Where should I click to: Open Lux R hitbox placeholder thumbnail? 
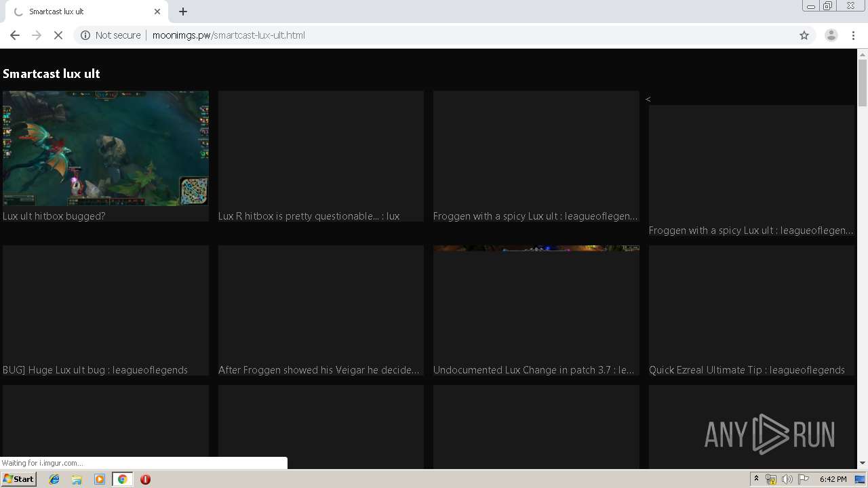(321, 148)
